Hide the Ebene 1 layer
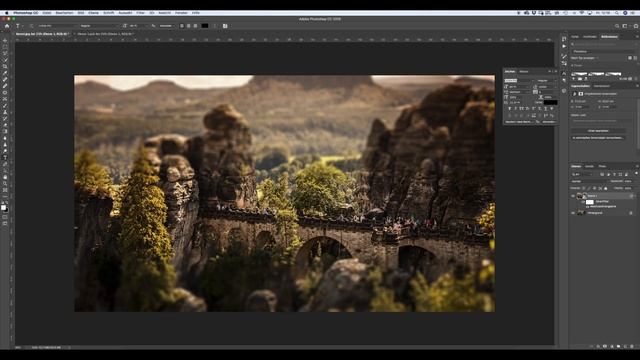Screen dimensions: 640x360 (x=573, y=196)
